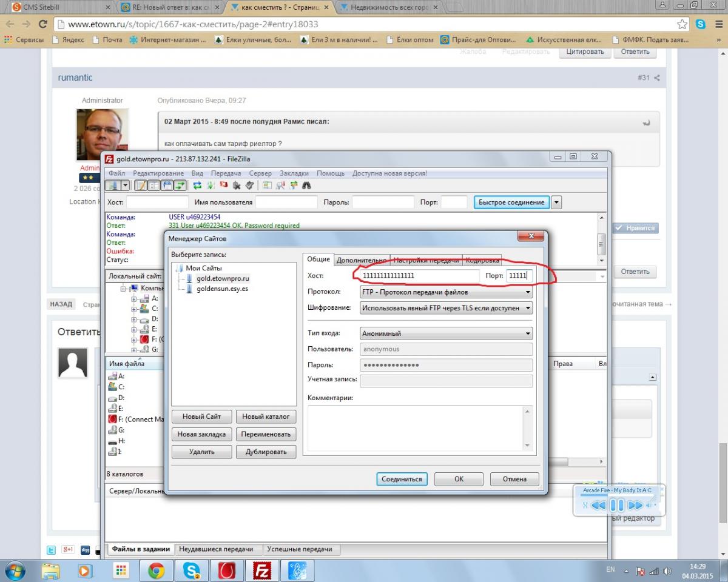728x582 pixels.
Task: Open the Настройки передачи tab
Action: tap(426, 260)
